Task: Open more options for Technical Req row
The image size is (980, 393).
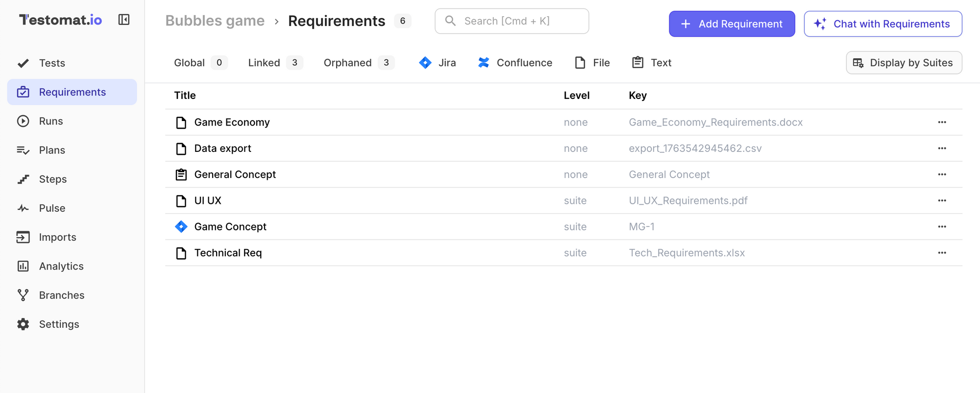Action: point(942,253)
